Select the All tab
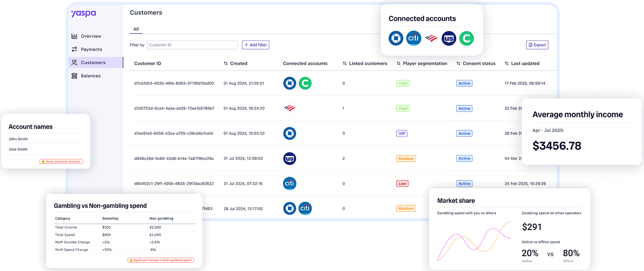 [x=136, y=29]
